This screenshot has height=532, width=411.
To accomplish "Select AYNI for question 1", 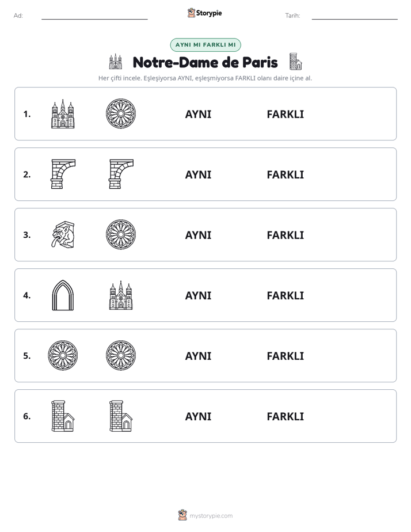I will click(x=198, y=114).
